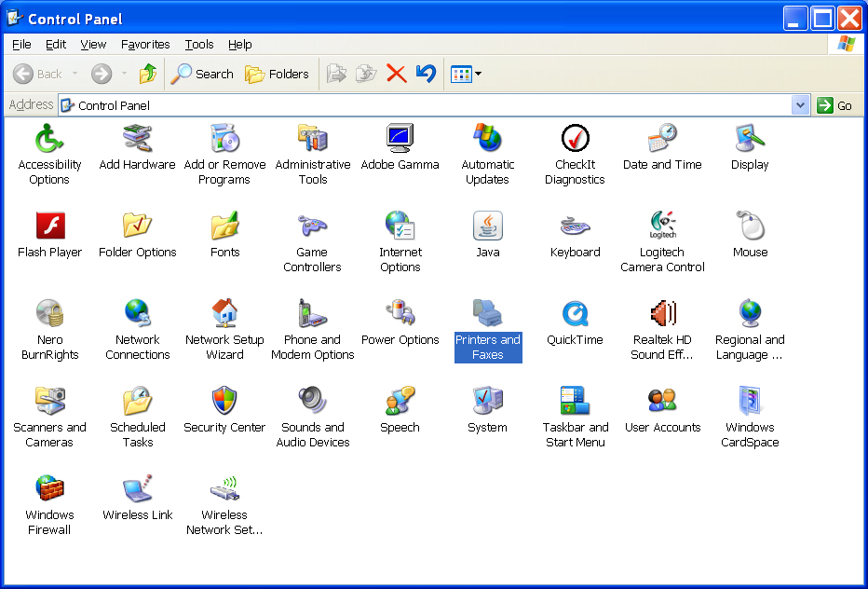Select the Date and Time icon
Screen dimensions: 868x589
click(x=662, y=139)
